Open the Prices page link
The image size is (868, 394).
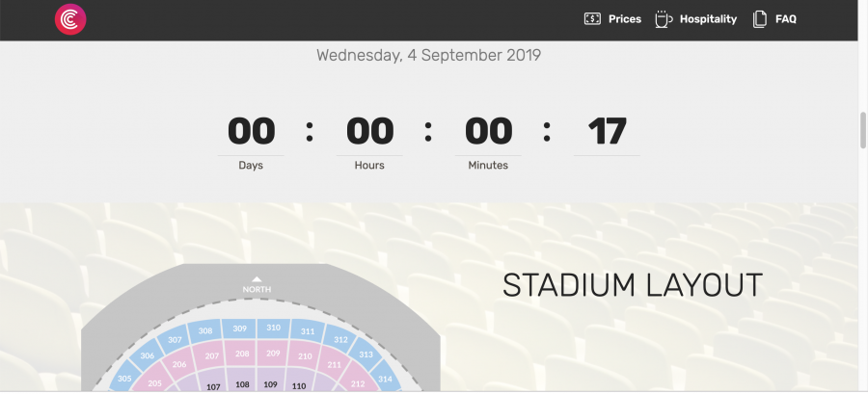625,19
